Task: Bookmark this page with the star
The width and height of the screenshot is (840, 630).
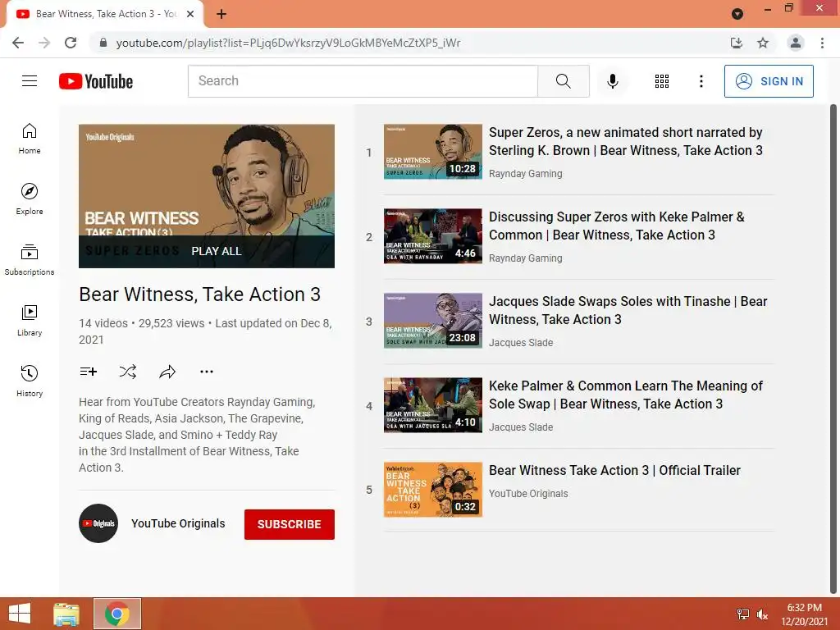Action: pos(763,43)
